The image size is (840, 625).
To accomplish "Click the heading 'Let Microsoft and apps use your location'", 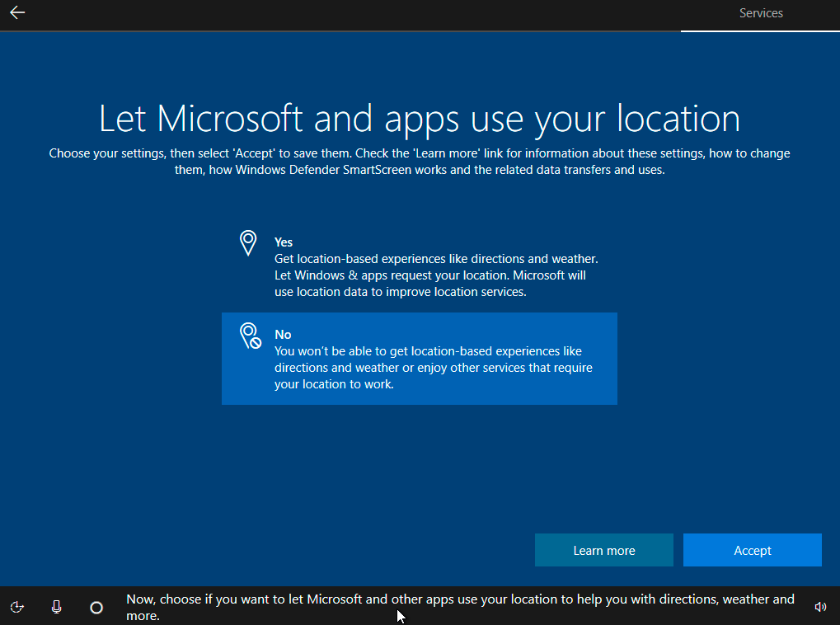I will [x=420, y=119].
